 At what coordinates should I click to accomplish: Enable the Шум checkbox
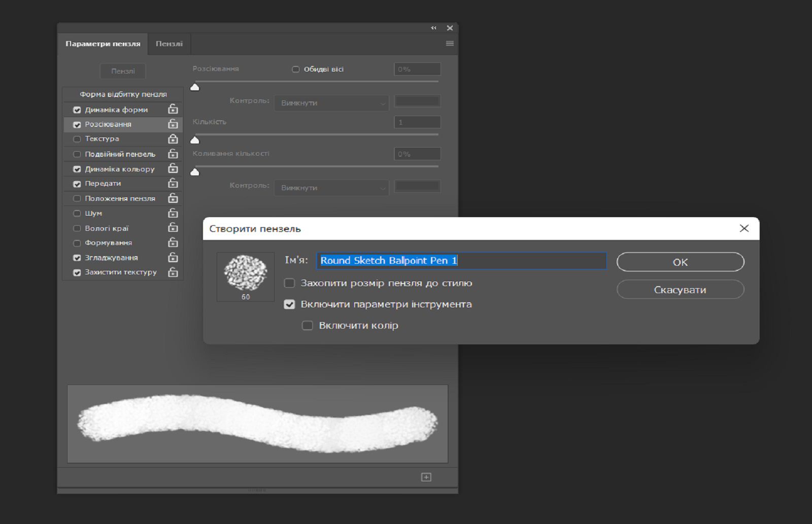(x=77, y=214)
